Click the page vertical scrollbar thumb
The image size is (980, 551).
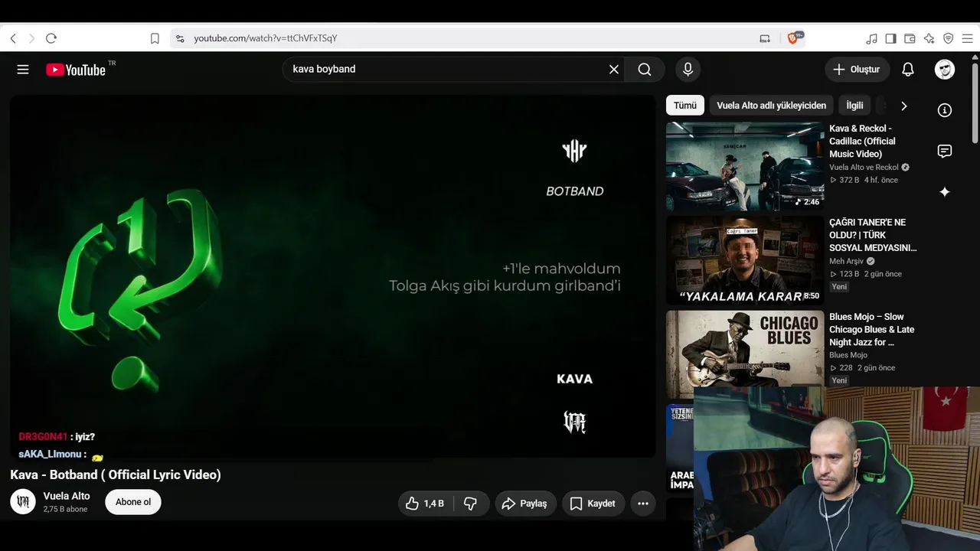[x=975, y=103]
